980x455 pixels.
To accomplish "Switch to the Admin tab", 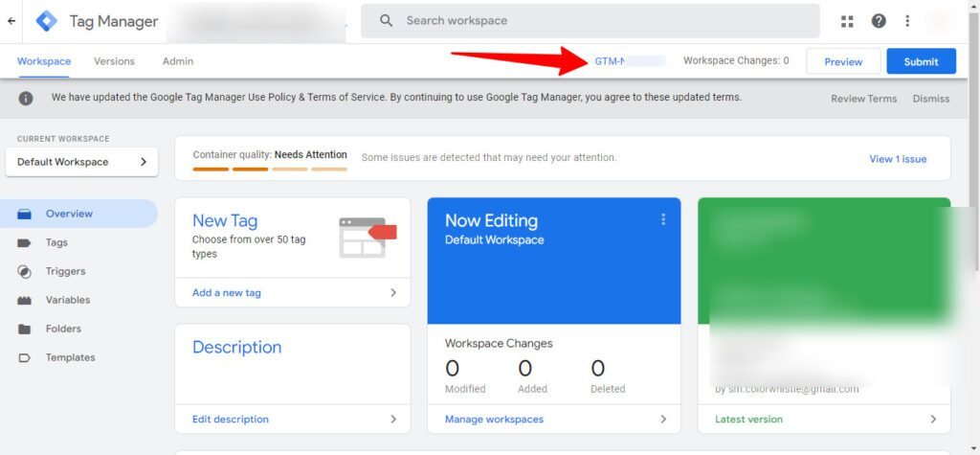I will pos(177,61).
